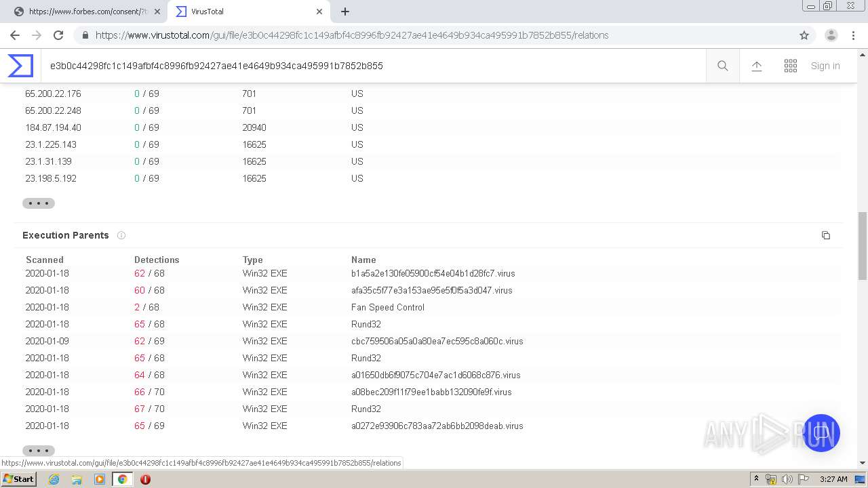The image size is (868, 488).
Task: Click the Execution Parents heading
Action: point(66,235)
